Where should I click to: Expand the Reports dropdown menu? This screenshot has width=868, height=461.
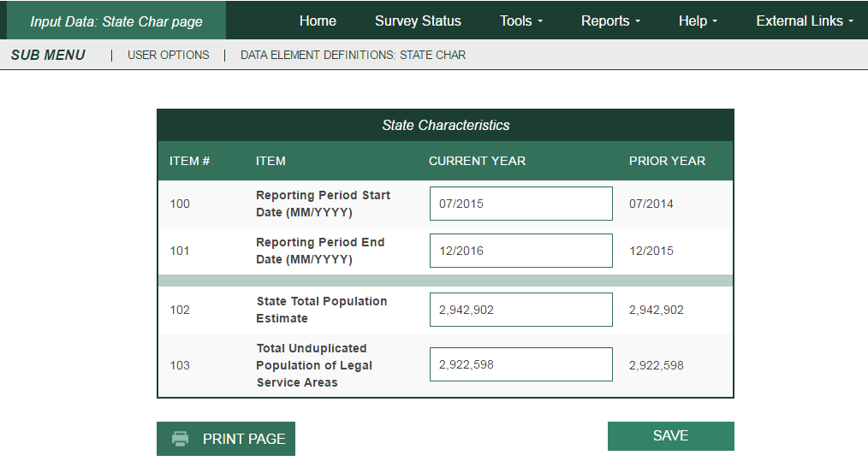tap(610, 21)
